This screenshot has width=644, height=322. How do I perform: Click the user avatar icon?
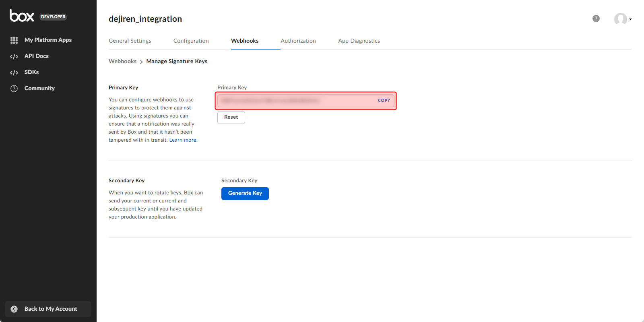click(x=620, y=19)
